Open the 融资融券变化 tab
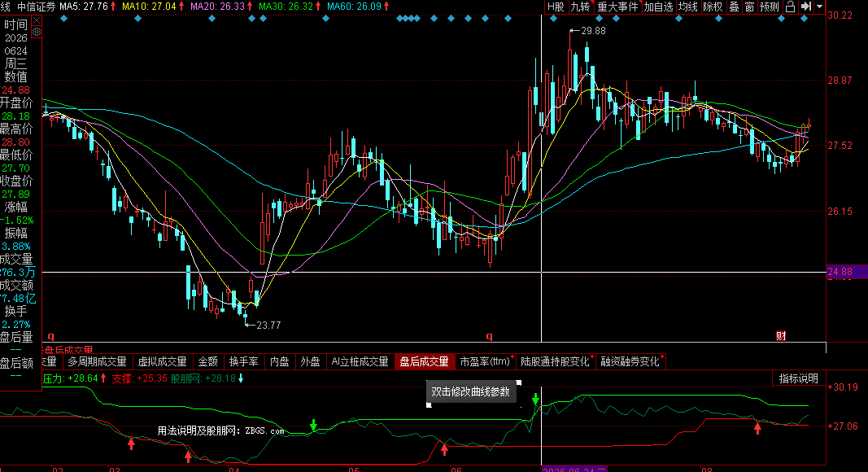This screenshot has height=472, width=868. coord(630,362)
